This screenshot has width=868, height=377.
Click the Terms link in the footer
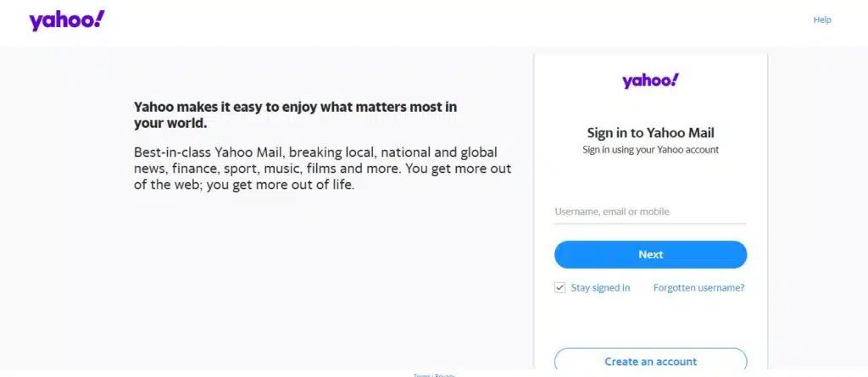click(421, 374)
